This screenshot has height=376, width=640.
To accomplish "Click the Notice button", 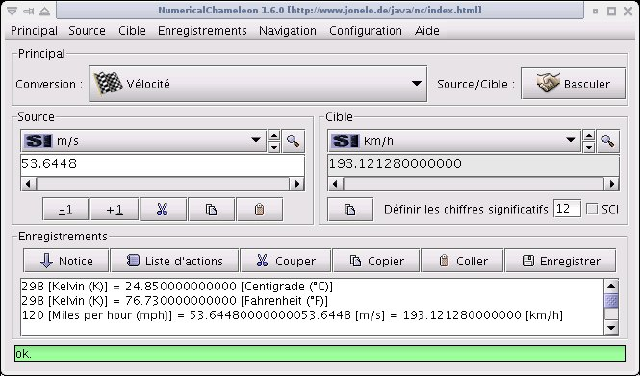I will tap(66, 260).
